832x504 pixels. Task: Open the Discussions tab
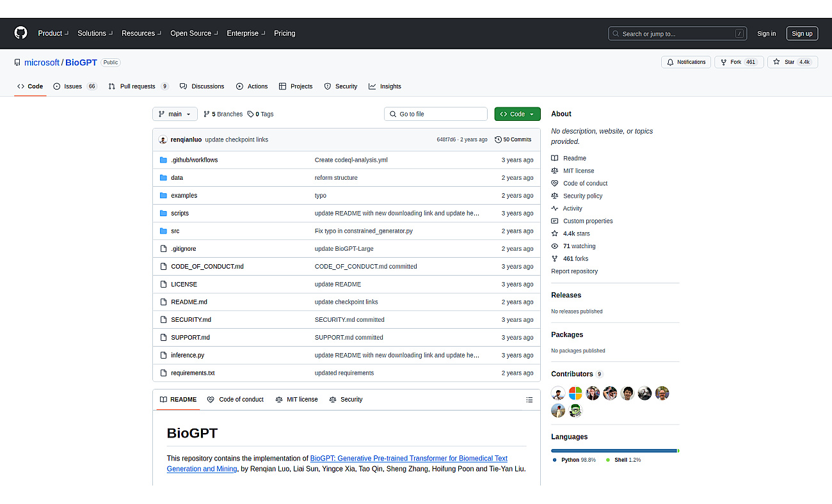coord(202,86)
